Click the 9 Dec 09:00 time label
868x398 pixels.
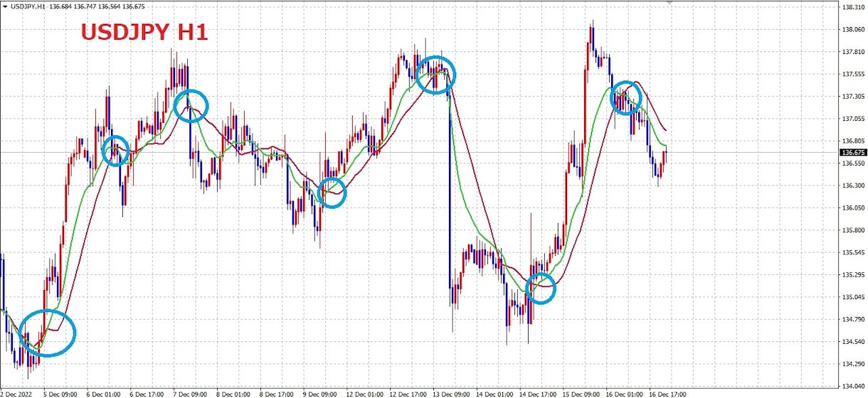pyautogui.click(x=319, y=393)
